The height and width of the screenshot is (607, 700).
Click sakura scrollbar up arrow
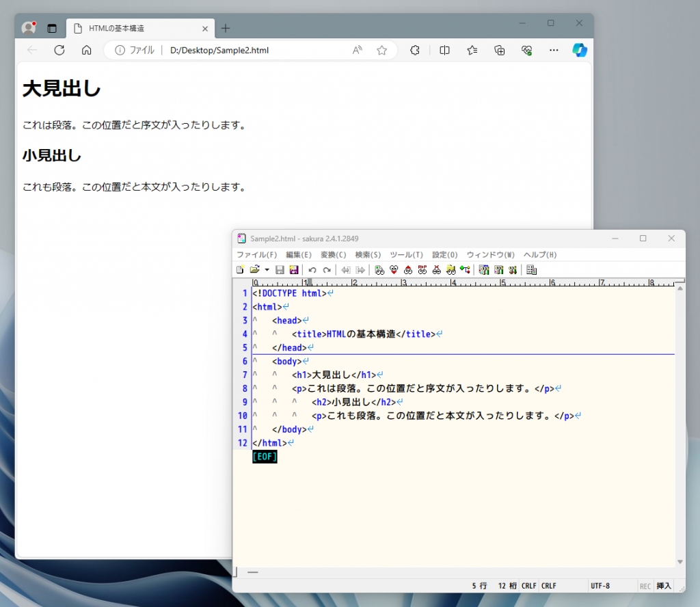click(x=680, y=288)
